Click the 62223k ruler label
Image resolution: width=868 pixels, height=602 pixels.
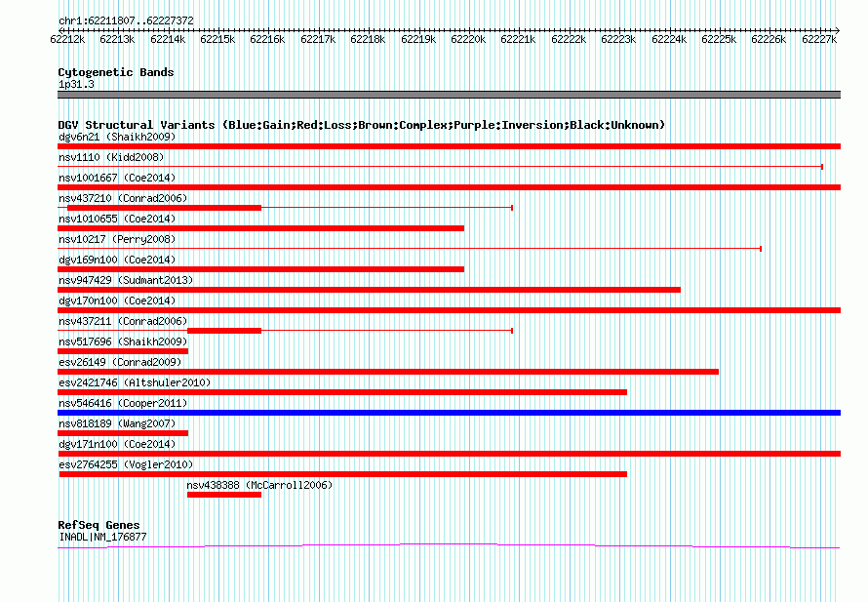pyautogui.click(x=618, y=39)
